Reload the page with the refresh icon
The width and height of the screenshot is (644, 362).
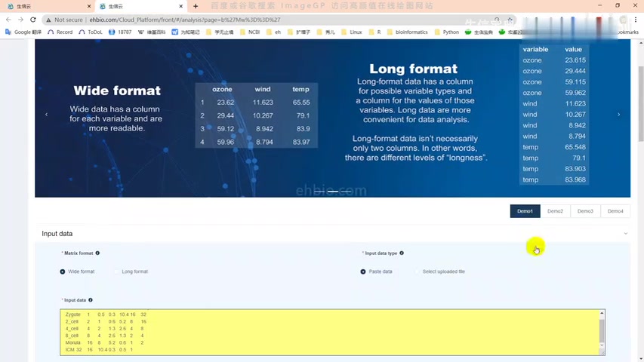32,20
